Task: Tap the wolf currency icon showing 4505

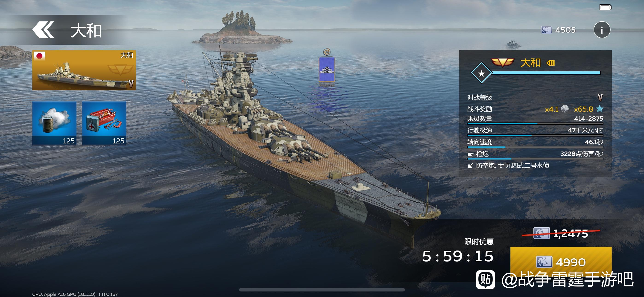Action: pyautogui.click(x=546, y=30)
